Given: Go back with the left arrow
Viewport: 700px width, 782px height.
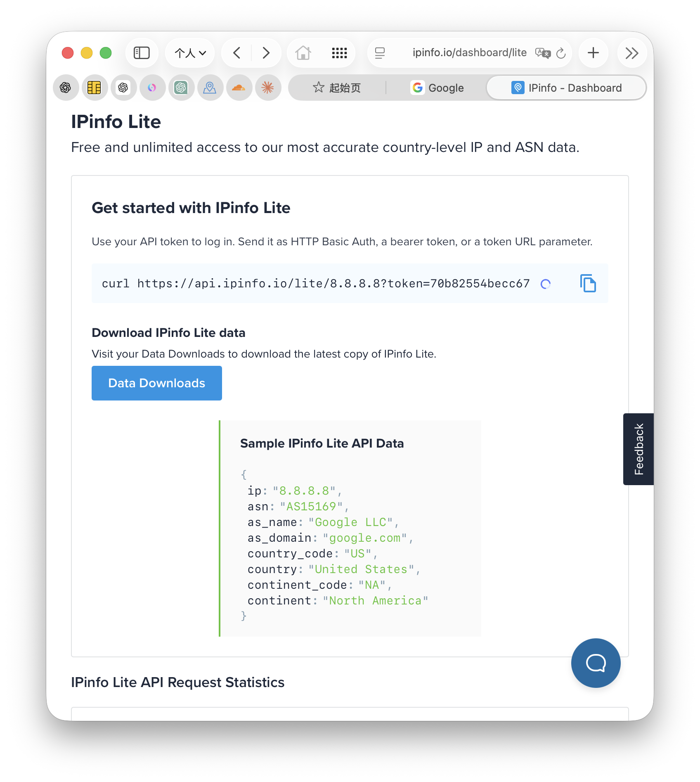Looking at the screenshot, I should click(x=236, y=53).
